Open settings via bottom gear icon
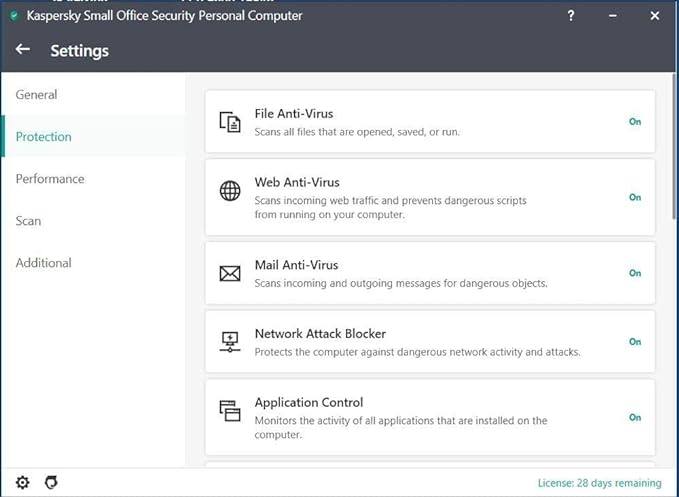This screenshot has height=497, width=679. (23, 482)
